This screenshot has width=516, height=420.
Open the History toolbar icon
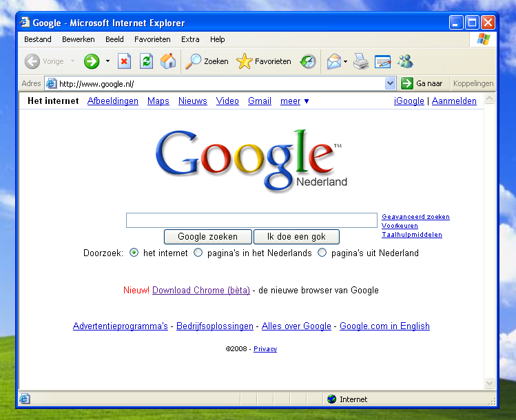308,62
